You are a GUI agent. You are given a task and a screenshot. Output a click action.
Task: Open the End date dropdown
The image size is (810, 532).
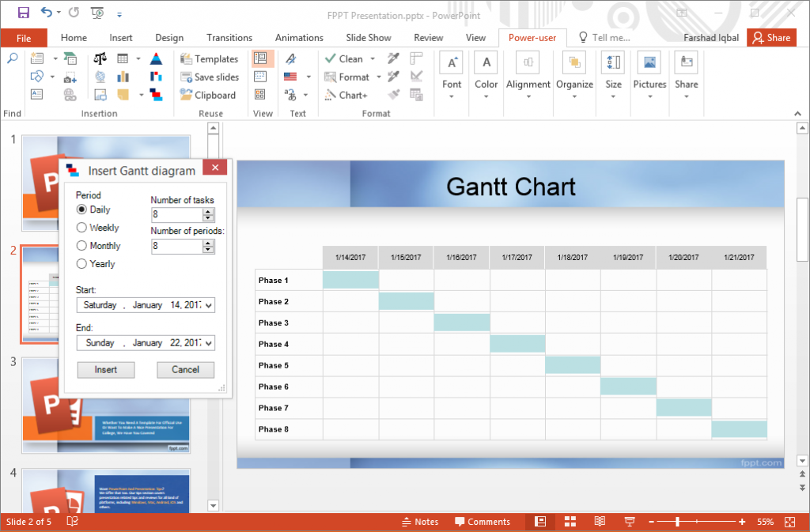click(210, 343)
